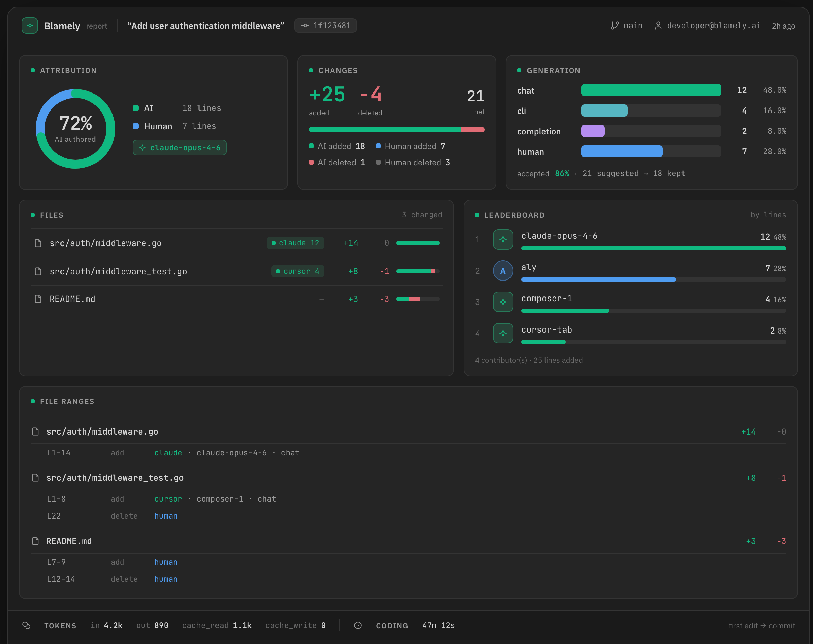The width and height of the screenshot is (813, 644).
Task: Click the -4 deleted count
Action: (x=370, y=94)
